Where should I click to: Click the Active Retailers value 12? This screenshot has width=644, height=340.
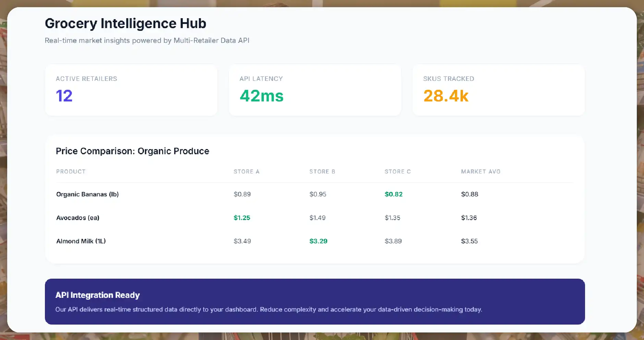tap(64, 96)
